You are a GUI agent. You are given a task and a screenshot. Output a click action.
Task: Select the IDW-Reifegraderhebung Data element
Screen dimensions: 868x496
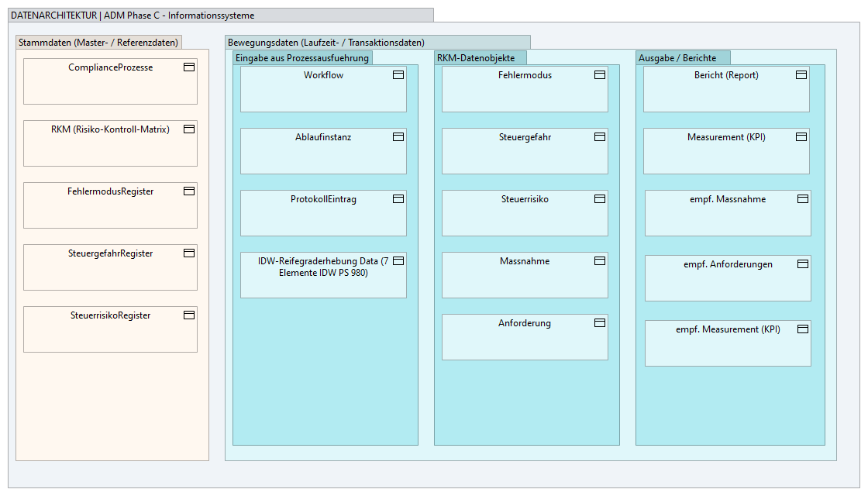pyautogui.click(x=323, y=274)
